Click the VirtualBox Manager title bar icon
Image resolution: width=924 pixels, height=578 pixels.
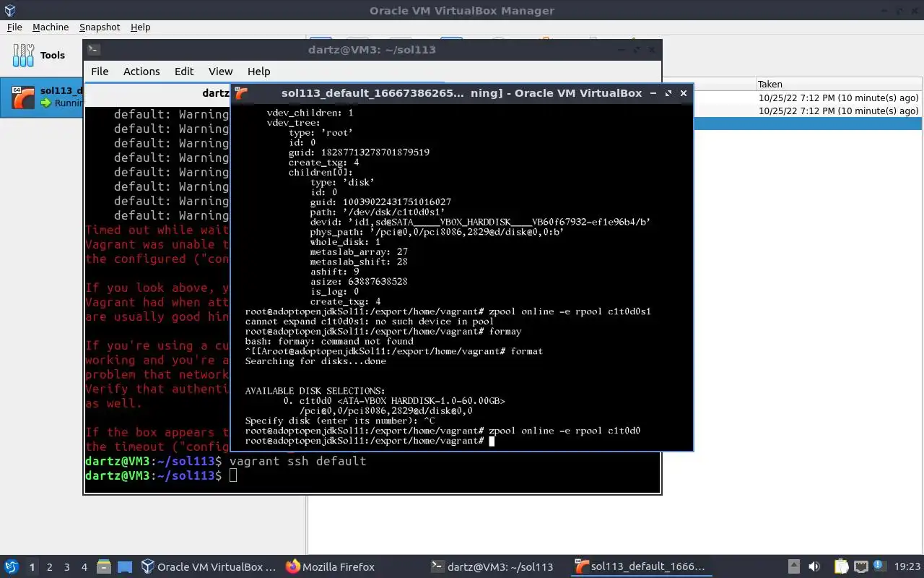[9, 10]
